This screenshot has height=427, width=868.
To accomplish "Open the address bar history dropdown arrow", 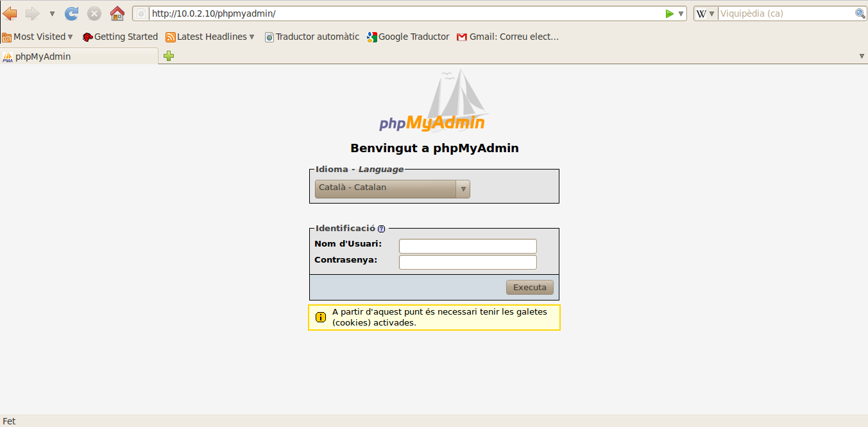I will (x=681, y=13).
